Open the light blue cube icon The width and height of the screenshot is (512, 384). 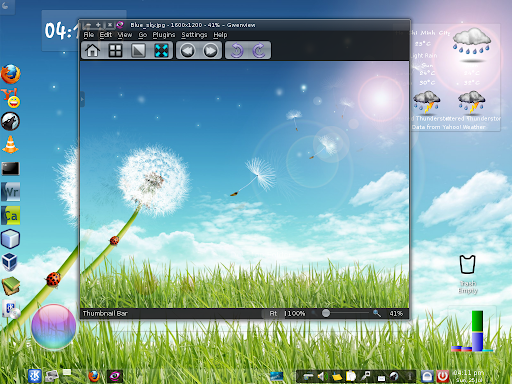(x=10, y=239)
